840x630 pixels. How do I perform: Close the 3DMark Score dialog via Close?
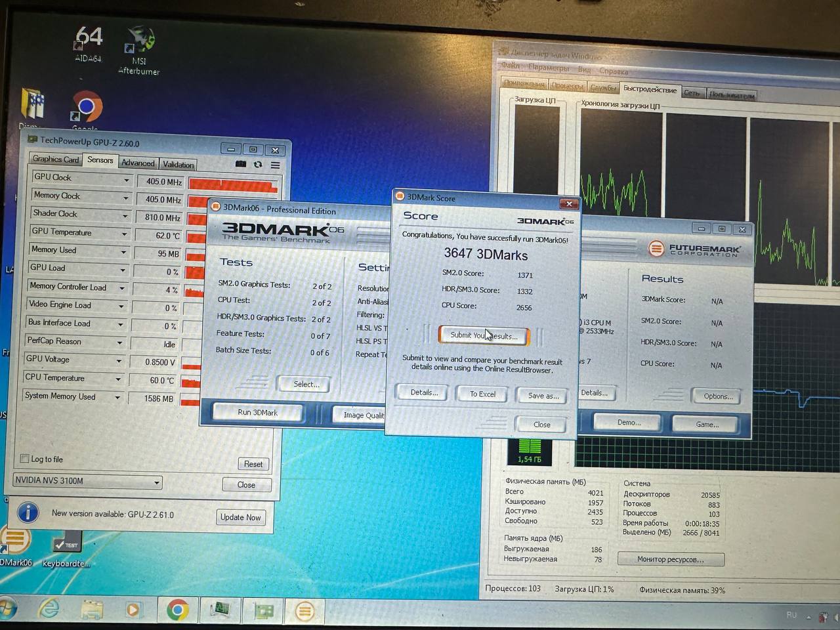click(541, 424)
